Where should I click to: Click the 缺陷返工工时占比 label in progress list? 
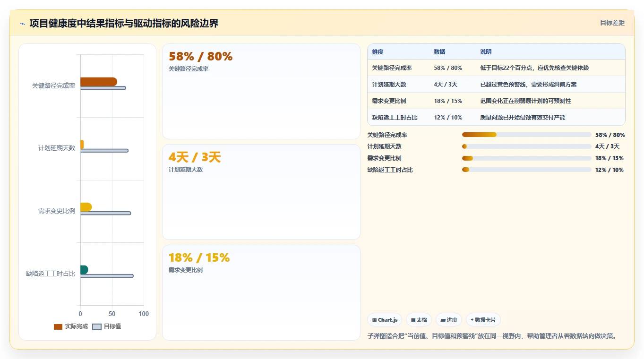click(x=390, y=170)
